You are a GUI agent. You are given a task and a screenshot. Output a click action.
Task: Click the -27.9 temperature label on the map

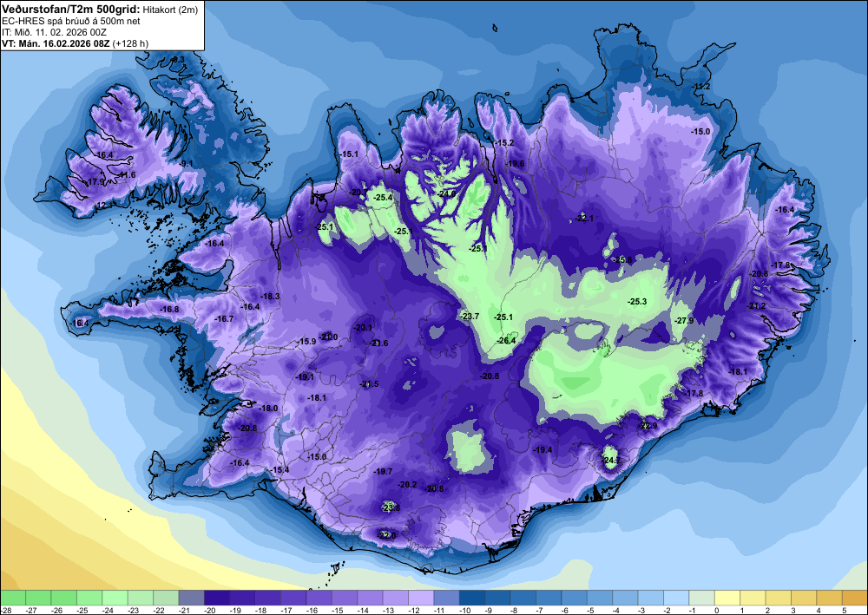684,321
